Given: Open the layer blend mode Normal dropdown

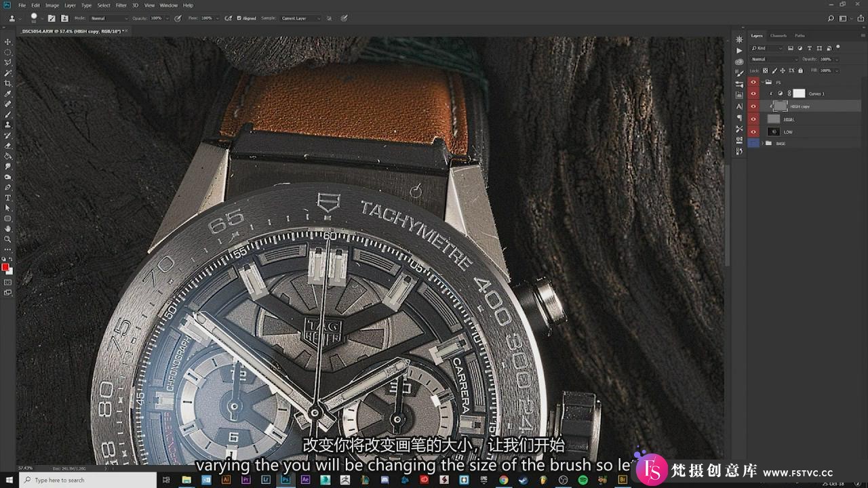Looking at the screenshot, I should pos(774,59).
